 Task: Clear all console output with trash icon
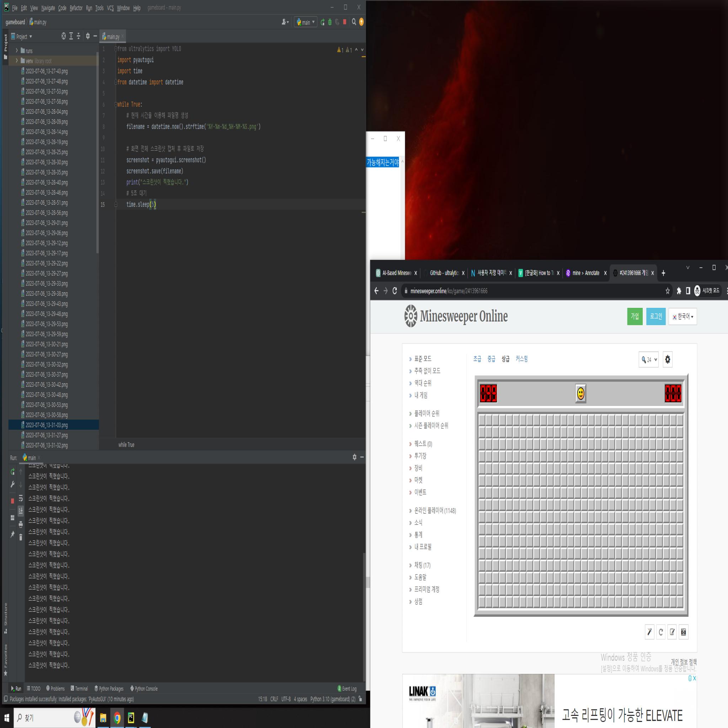tap(21, 537)
